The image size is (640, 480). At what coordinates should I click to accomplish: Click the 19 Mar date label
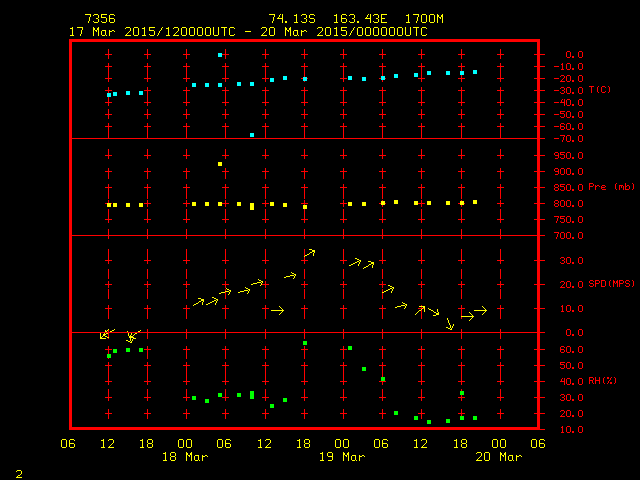coord(342,457)
